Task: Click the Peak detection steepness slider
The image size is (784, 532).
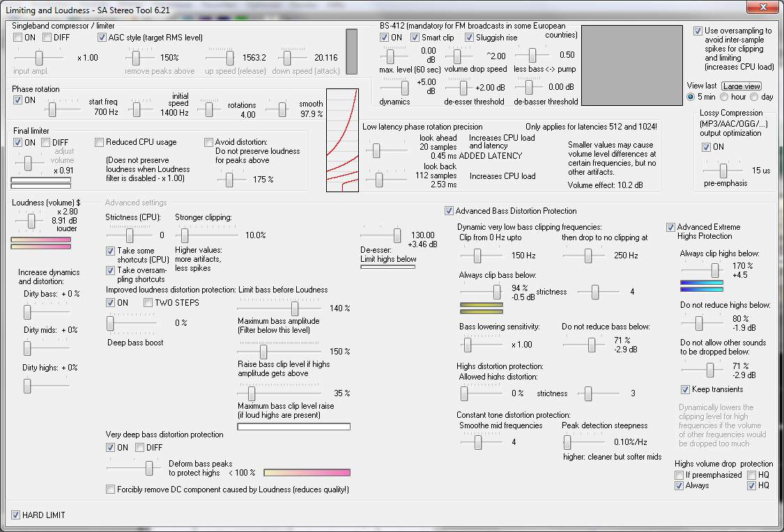Action: (x=583, y=441)
